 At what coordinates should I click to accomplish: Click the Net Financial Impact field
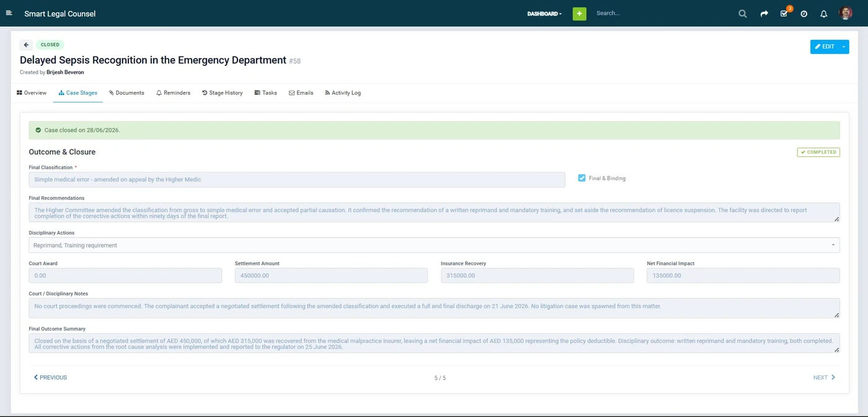[743, 276]
